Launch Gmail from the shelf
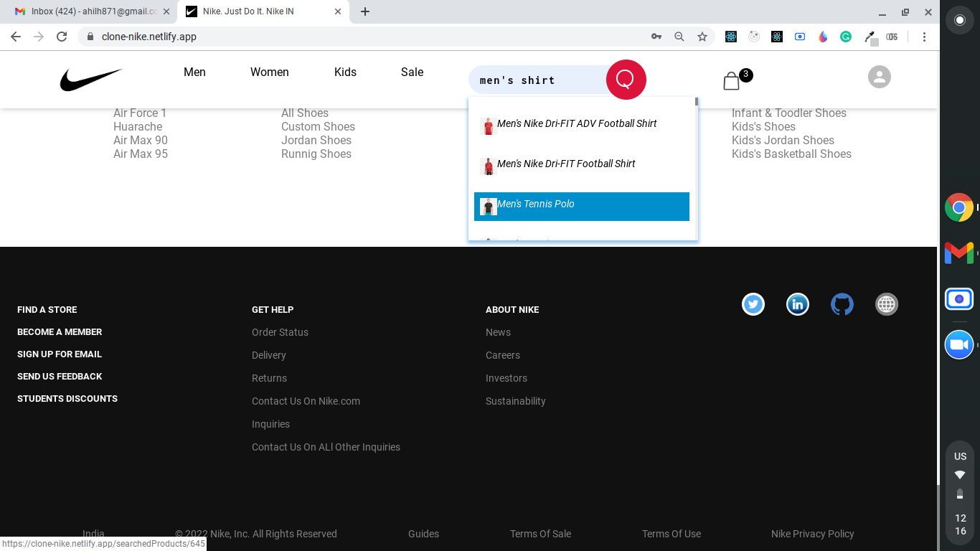This screenshot has width=980, height=551. tap(959, 253)
